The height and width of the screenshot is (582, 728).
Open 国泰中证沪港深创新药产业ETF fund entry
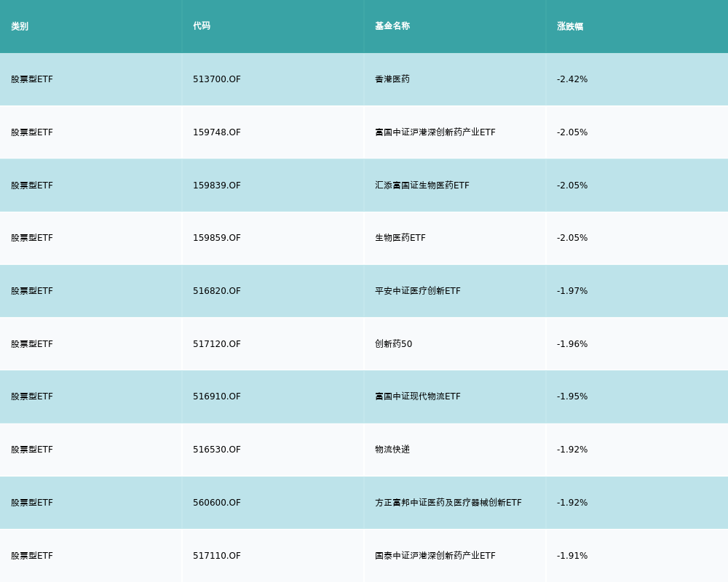(435, 556)
